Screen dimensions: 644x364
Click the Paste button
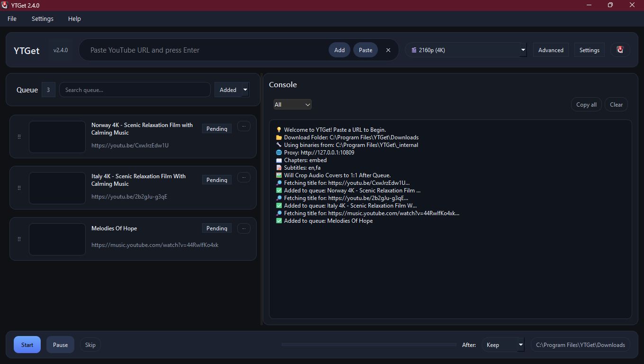(366, 50)
